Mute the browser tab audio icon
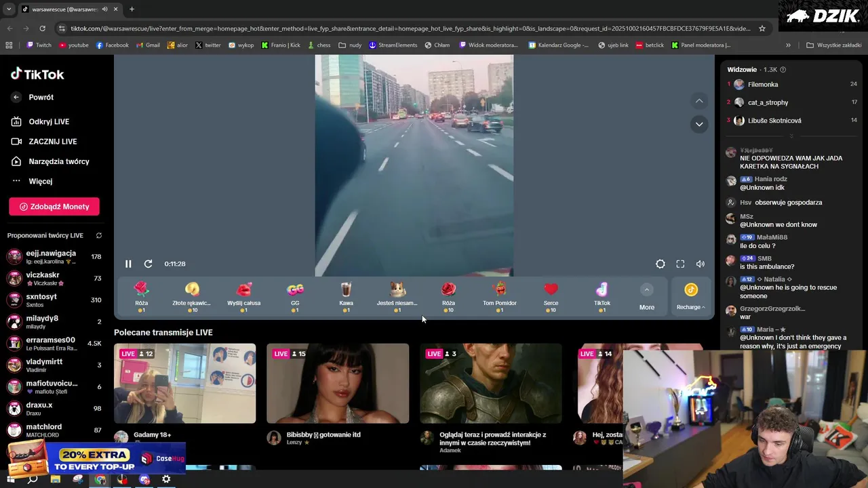The image size is (868, 488). click(x=104, y=9)
